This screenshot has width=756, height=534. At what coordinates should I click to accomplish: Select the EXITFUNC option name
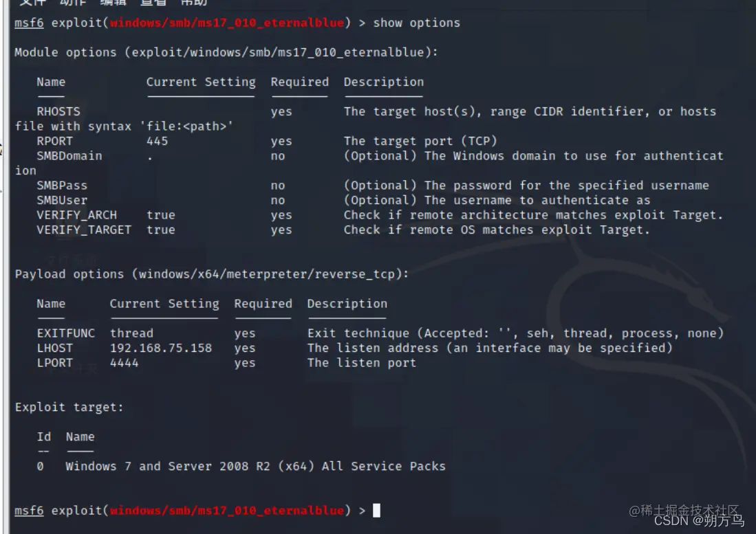(66, 333)
